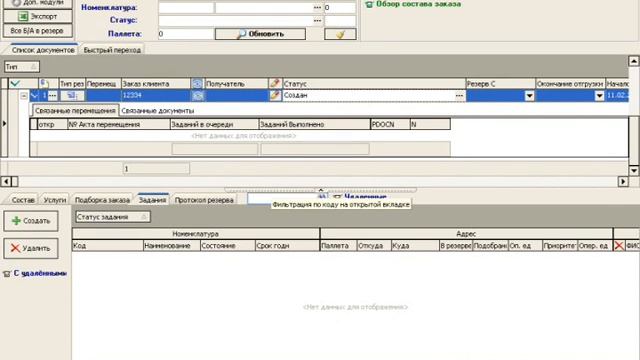Open the Создан status ellipsis button
Viewport: 640px width, 360px height.
point(459,96)
